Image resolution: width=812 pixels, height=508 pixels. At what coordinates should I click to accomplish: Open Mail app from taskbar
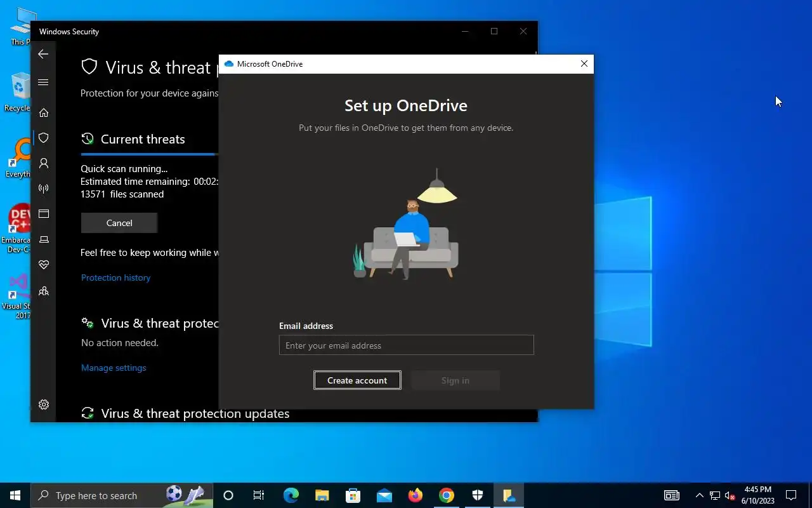tap(384, 495)
